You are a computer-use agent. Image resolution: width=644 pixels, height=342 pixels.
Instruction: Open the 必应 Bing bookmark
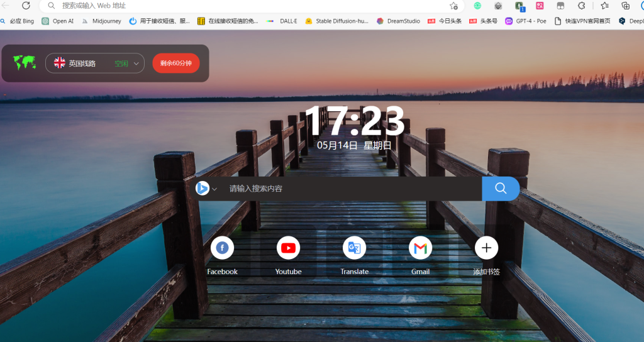17,21
